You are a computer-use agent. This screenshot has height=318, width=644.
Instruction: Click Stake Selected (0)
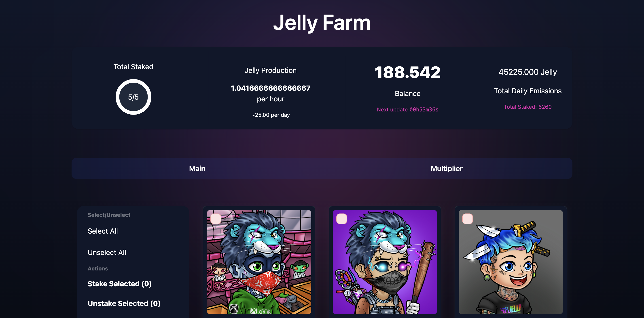click(x=119, y=284)
